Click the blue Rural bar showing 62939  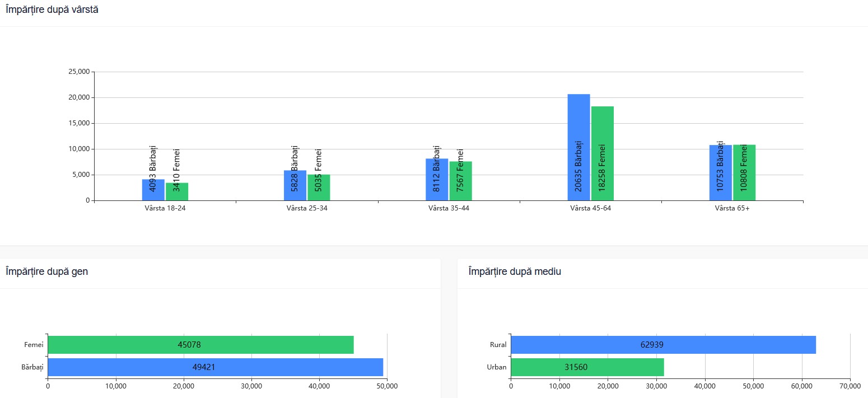(663, 345)
